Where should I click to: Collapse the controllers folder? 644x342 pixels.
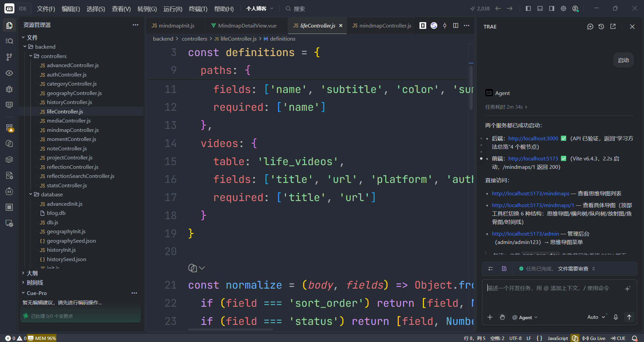pyautogui.click(x=31, y=56)
